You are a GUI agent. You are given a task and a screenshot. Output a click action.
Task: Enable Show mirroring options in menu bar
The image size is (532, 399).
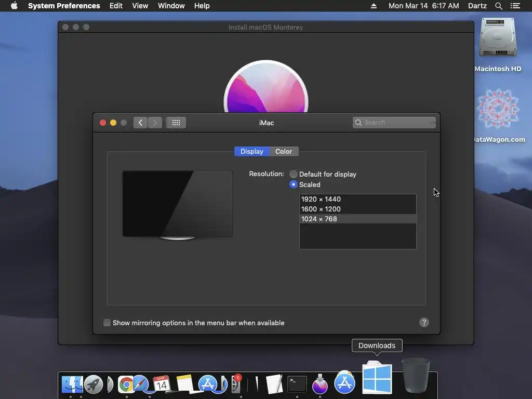pyautogui.click(x=107, y=323)
